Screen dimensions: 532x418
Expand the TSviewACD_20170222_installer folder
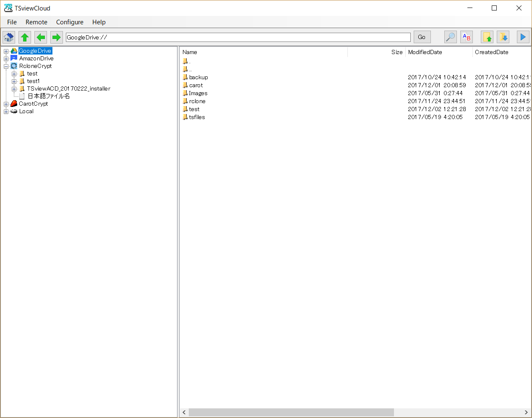pos(14,89)
